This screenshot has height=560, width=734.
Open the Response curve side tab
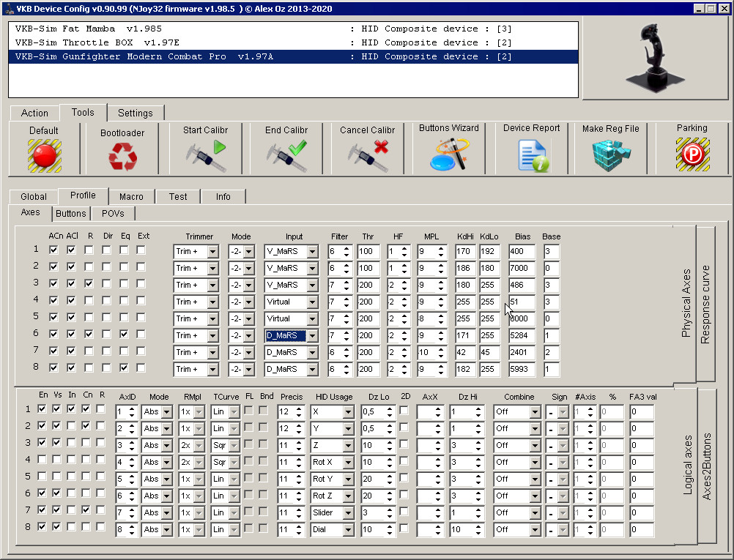pos(705,304)
